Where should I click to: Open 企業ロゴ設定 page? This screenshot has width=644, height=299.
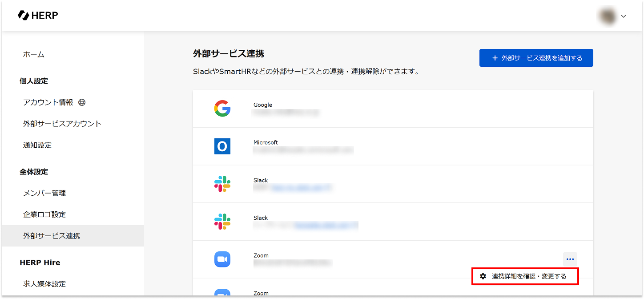pos(44,214)
